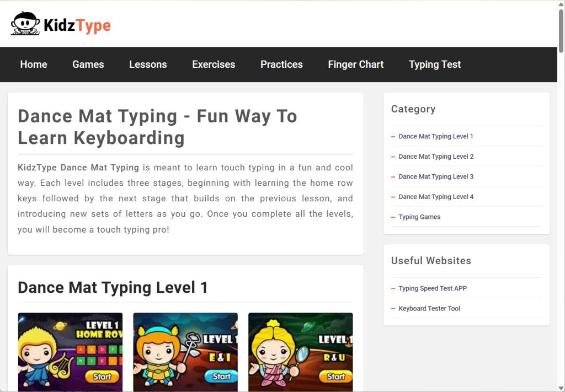
Task: View the Finger Chart page
Action: pos(355,65)
